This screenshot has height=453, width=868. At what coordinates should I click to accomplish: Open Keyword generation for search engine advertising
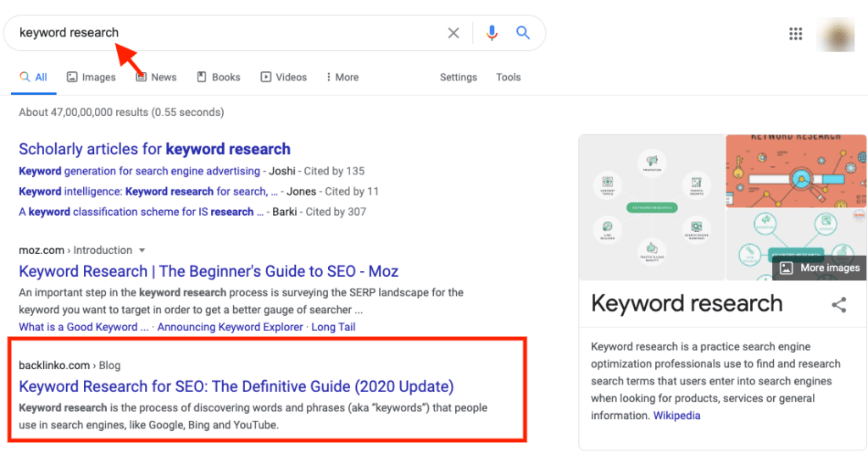point(140,172)
